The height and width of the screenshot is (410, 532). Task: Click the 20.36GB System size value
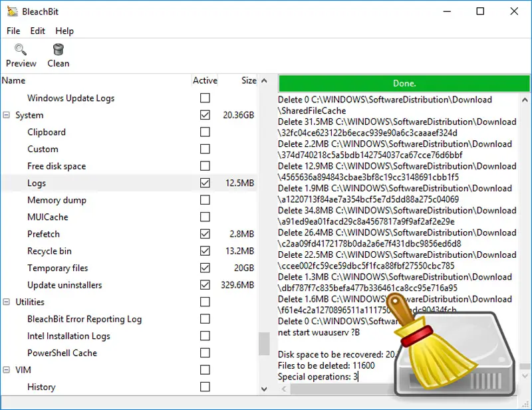tap(239, 115)
